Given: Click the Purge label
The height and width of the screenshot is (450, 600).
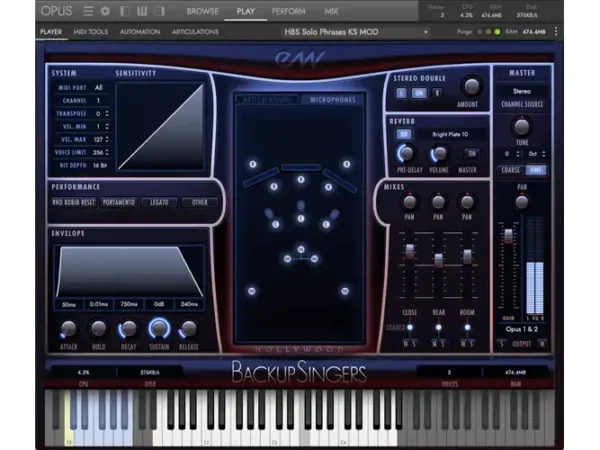Looking at the screenshot, I should click(x=464, y=32).
